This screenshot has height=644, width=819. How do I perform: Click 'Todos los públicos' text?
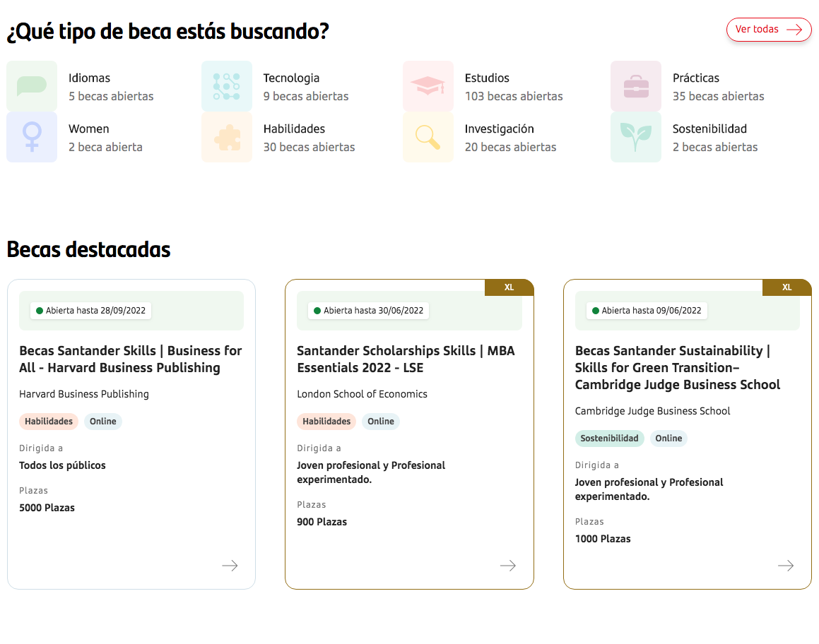pos(62,465)
